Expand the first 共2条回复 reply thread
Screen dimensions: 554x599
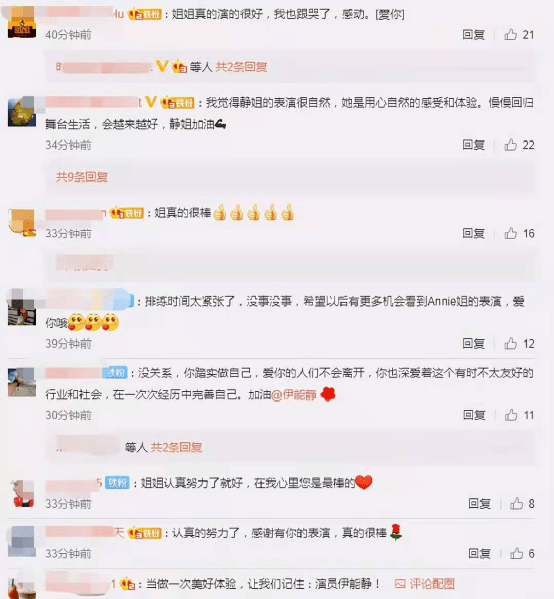tap(241, 67)
